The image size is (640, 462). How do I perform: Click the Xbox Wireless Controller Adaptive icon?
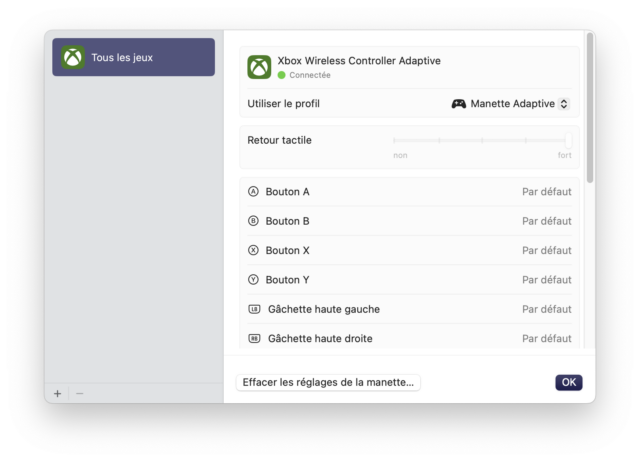pos(259,67)
